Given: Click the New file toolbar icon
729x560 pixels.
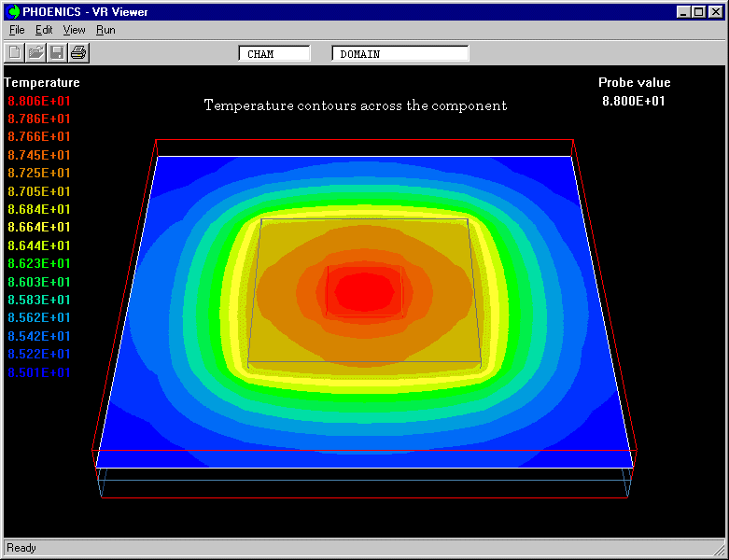Looking at the screenshot, I should (16, 53).
